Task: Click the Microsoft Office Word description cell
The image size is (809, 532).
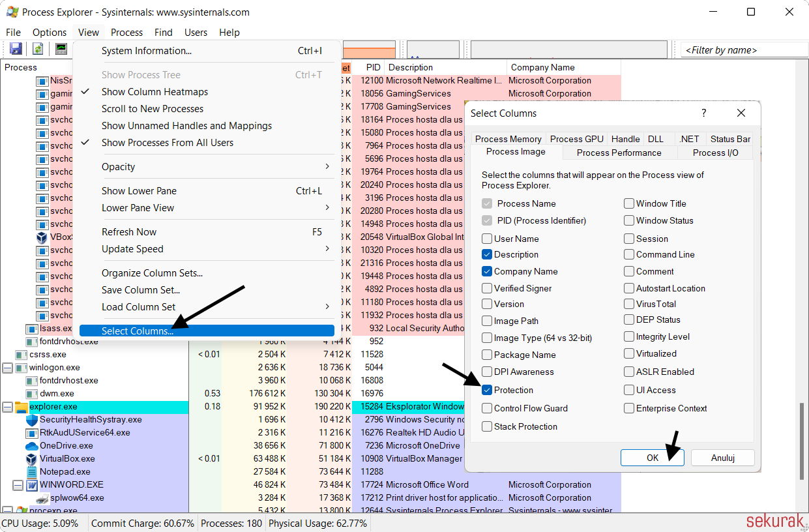Action: (427, 485)
